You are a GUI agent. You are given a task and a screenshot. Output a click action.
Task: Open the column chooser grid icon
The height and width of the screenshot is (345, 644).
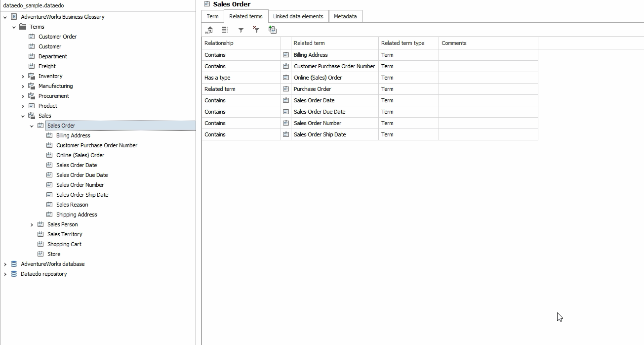(225, 30)
